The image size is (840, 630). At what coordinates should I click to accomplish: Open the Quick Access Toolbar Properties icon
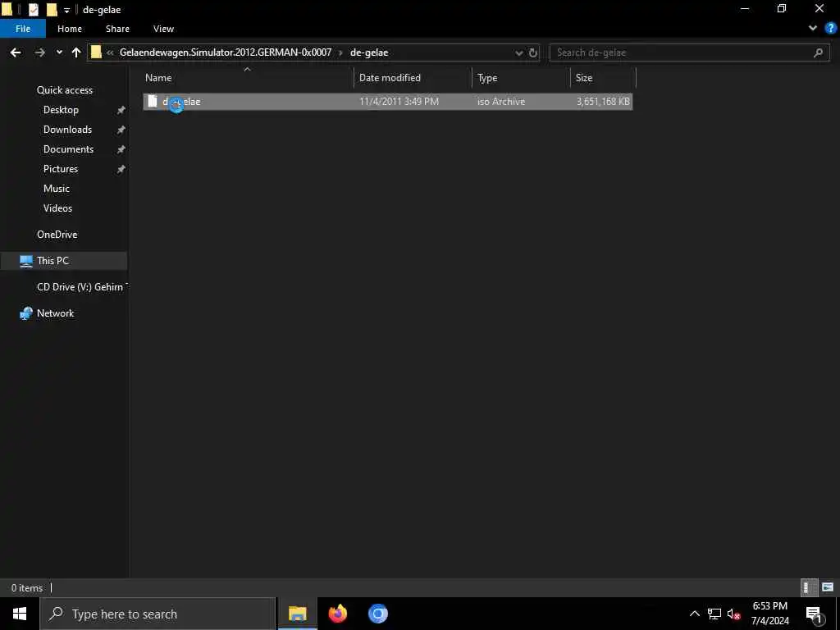pyautogui.click(x=34, y=10)
